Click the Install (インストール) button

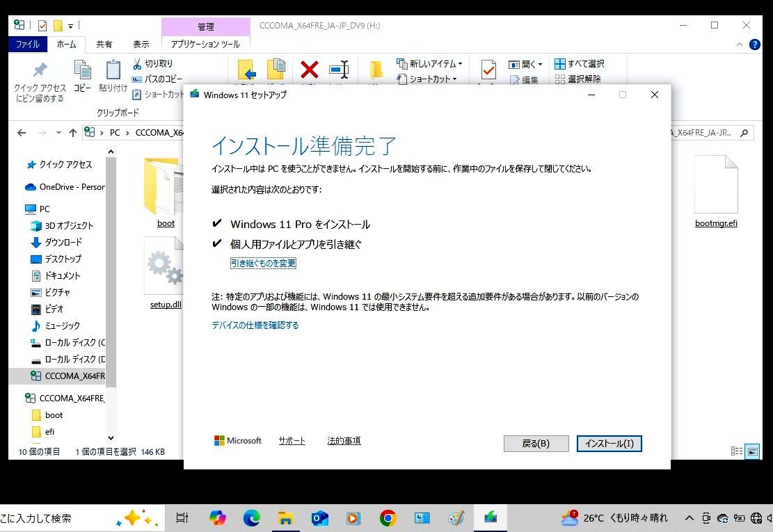(x=609, y=444)
